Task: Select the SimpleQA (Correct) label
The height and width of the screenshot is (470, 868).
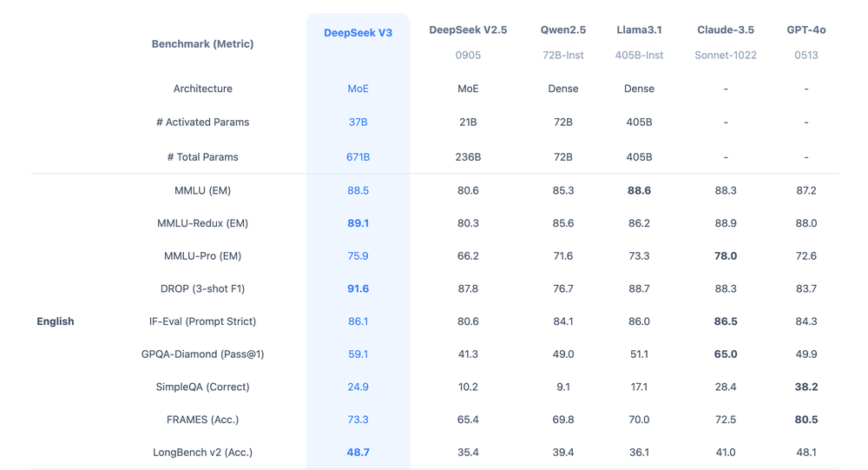Action: [202, 387]
